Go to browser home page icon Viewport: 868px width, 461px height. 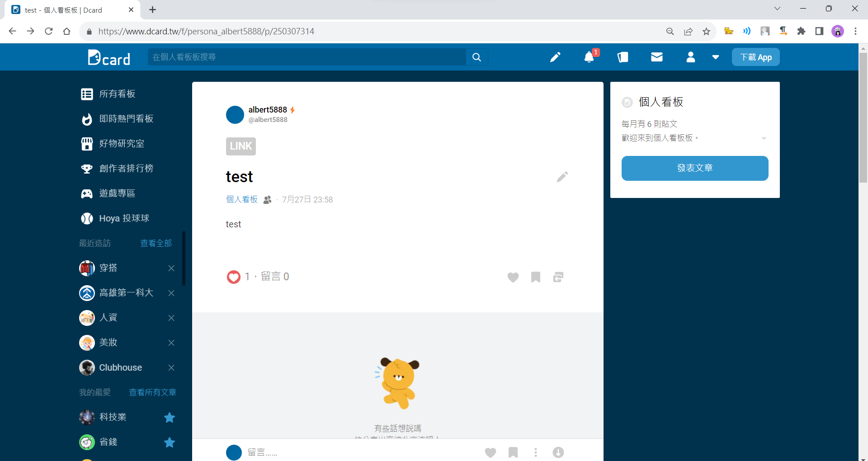pyautogui.click(x=67, y=31)
